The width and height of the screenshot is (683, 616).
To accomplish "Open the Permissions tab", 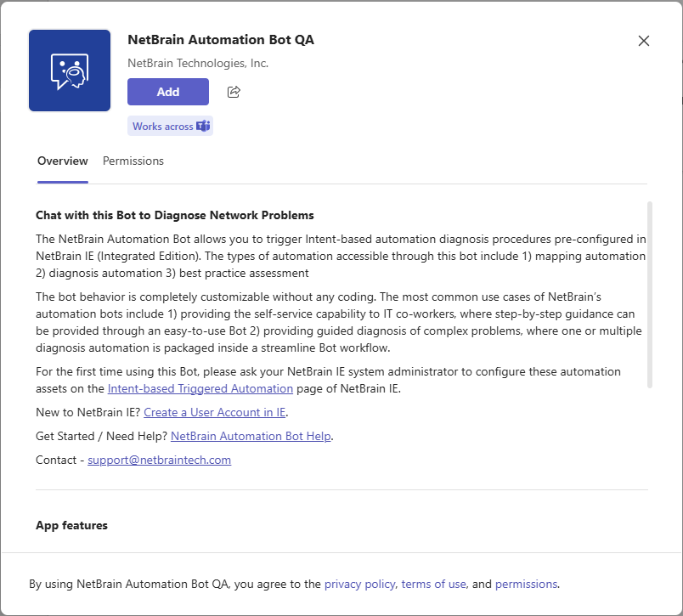I will point(133,161).
